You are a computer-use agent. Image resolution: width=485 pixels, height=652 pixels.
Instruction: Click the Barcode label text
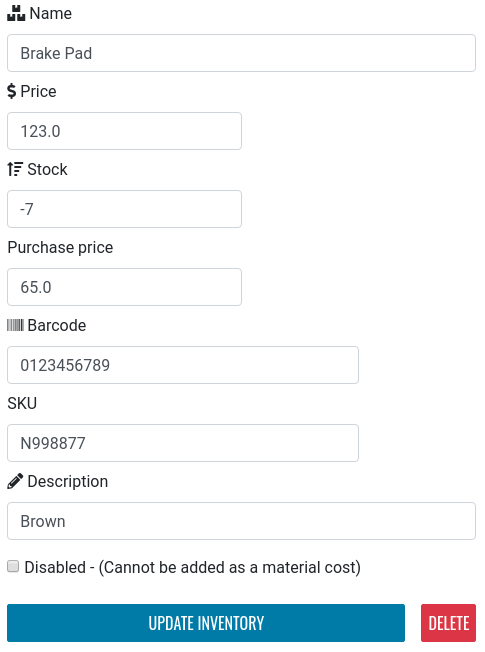tap(57, 325)
